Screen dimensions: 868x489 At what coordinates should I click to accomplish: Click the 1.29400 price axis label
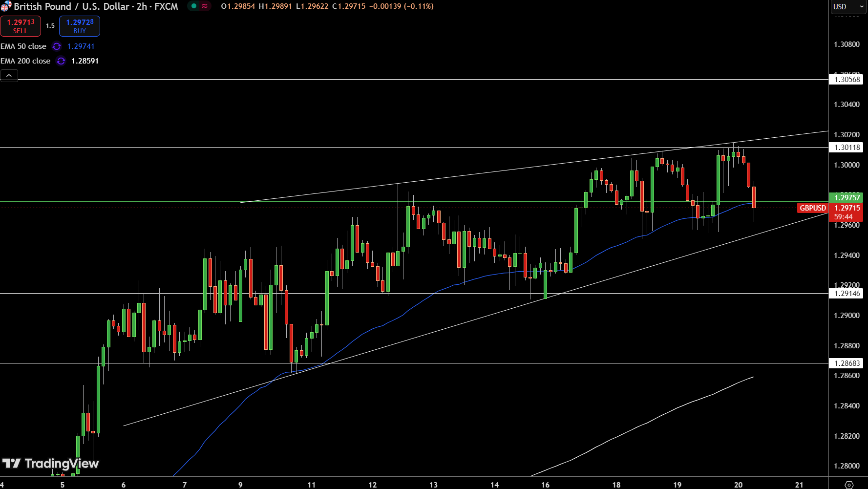coord(847,255)
